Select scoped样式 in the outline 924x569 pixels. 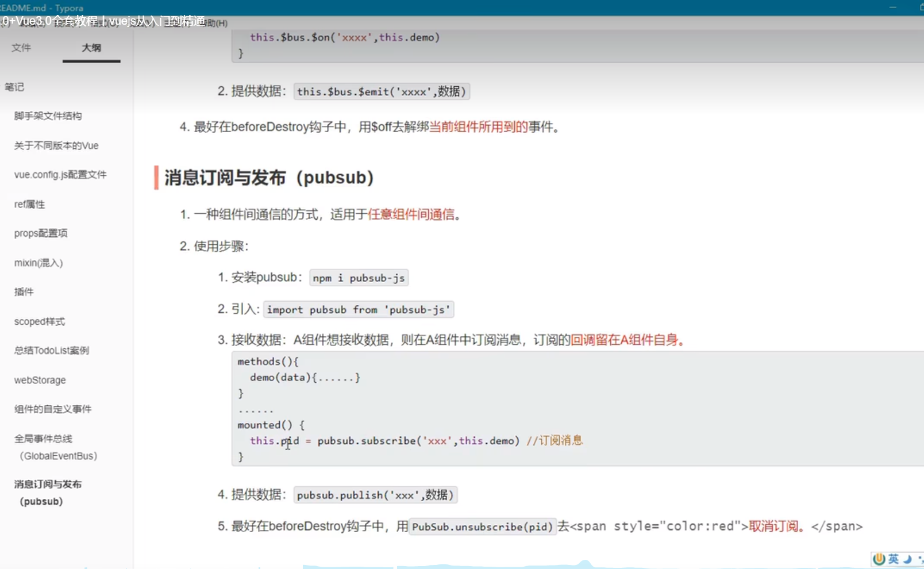click(x=40, y=321)
